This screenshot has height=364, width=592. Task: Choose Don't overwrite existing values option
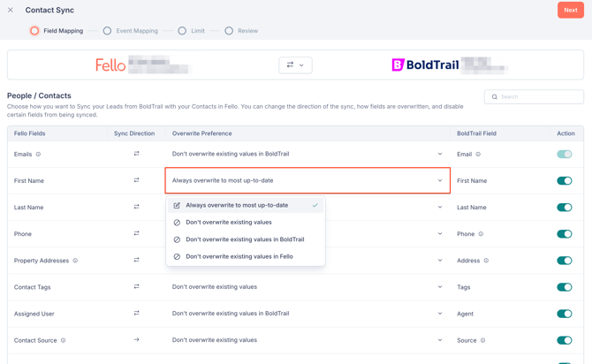tap(246, 222)
